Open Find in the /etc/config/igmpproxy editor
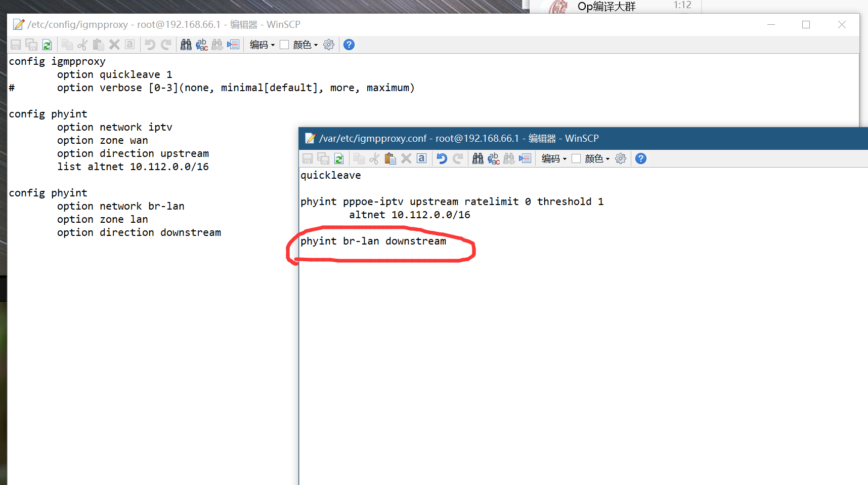 click(186, 45)
